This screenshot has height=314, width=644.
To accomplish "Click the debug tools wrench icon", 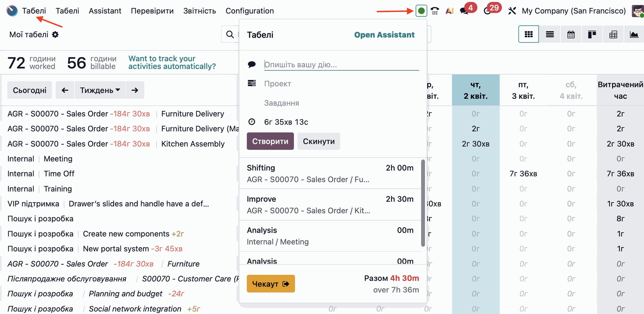I will pos(512,11).
